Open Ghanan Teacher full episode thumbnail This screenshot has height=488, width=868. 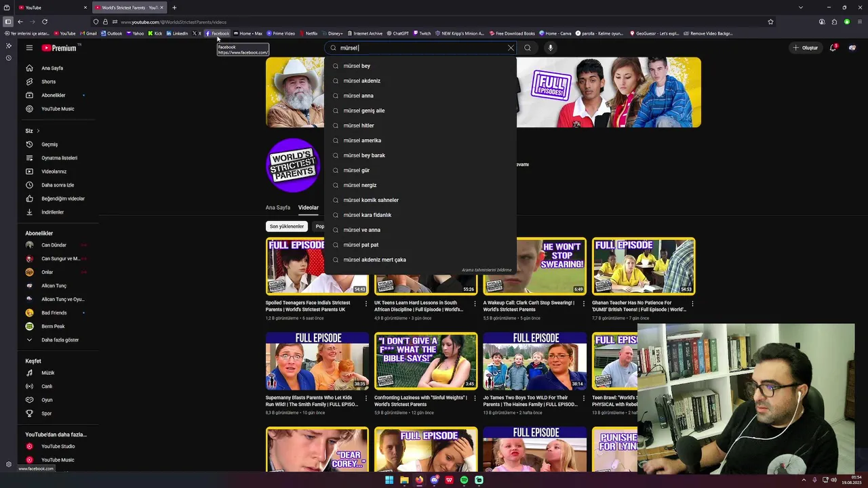click(x=644, y=266)
